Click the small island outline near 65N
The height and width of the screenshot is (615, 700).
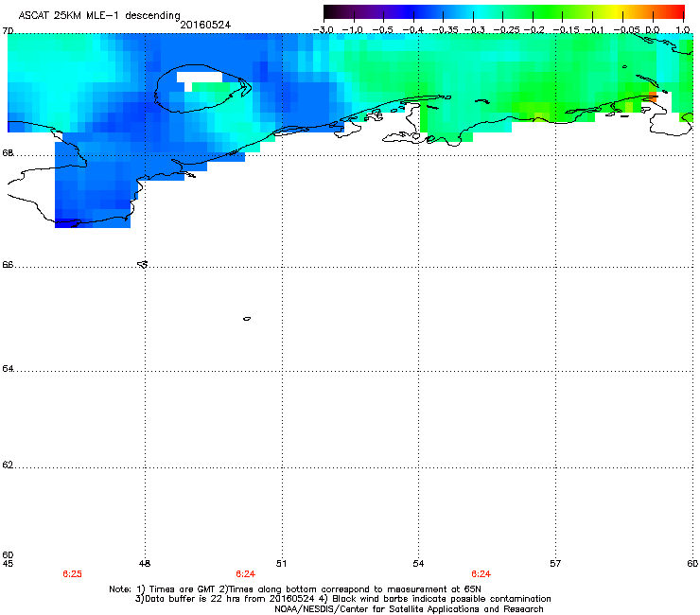247,319
